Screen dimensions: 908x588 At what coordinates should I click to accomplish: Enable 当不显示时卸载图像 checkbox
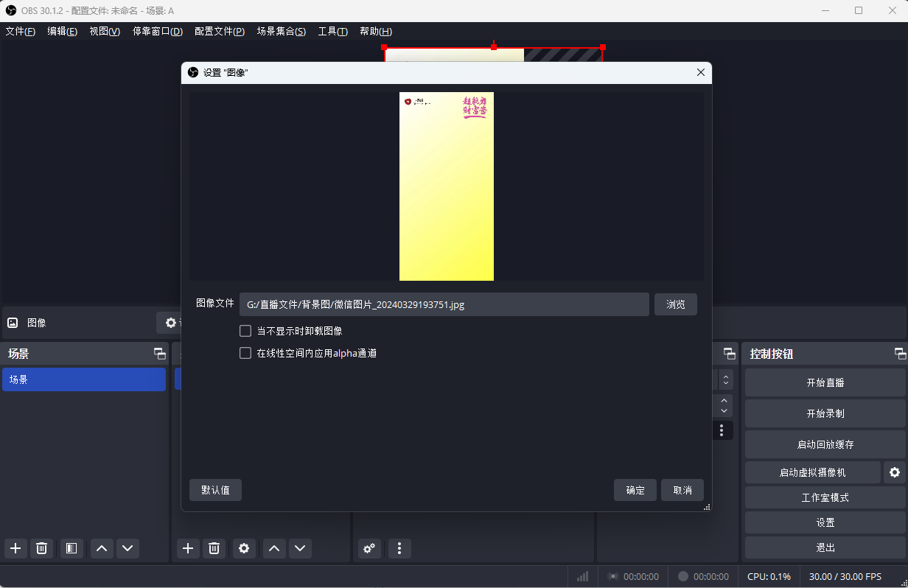245,330
